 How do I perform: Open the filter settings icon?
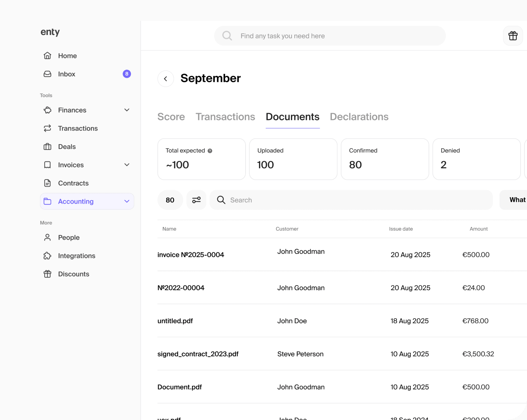point(196,200)
